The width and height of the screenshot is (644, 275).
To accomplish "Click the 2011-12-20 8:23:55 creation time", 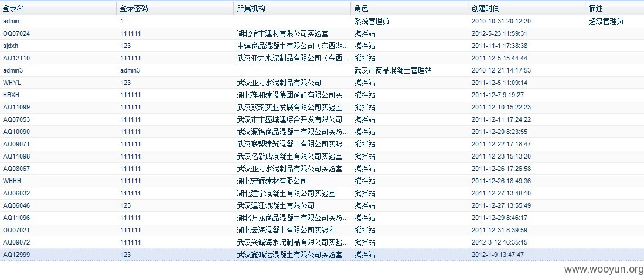I will tap(499, 132).
